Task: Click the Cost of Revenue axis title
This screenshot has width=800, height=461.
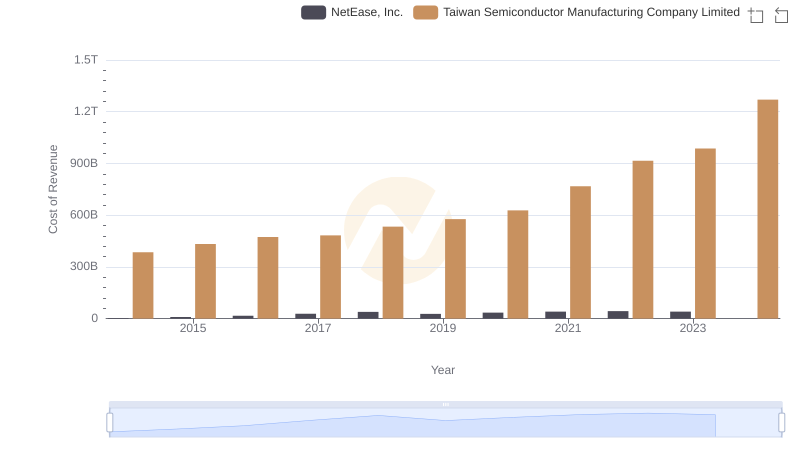Action: pyautogui.click(x=53, y=189)
